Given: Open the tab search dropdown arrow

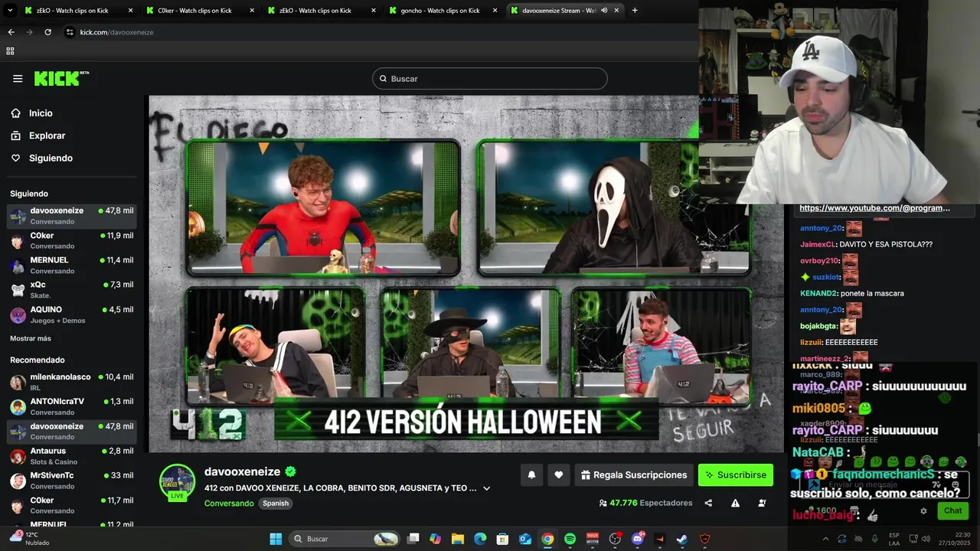Looking at the screenshot, I should pos(10,11).
